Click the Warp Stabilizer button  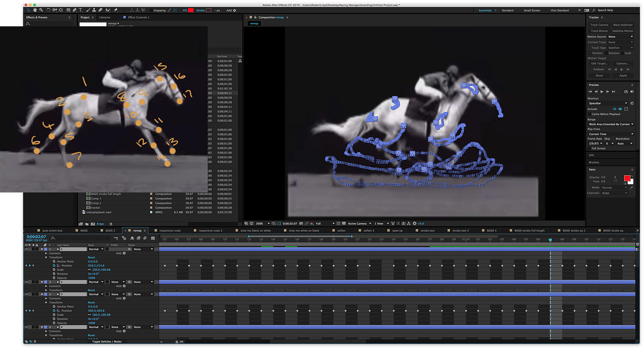[x=623, y=25]
